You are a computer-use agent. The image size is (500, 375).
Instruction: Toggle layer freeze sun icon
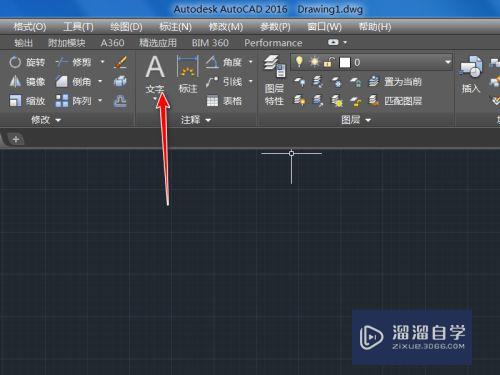click(x=314, y=62)
